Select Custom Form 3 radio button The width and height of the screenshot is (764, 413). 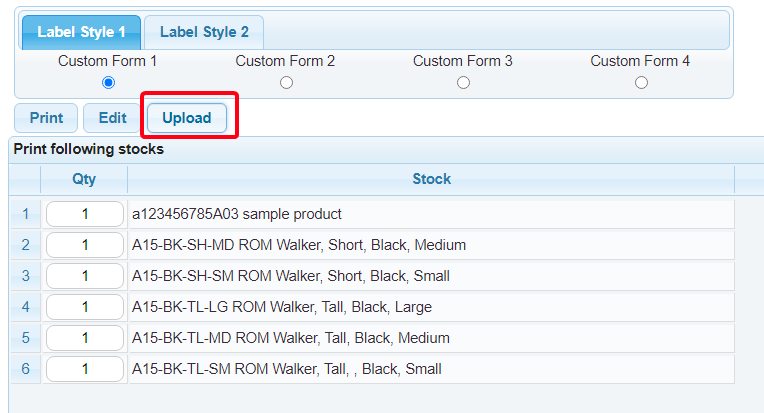pyautogui.click(x=463, y=83)
